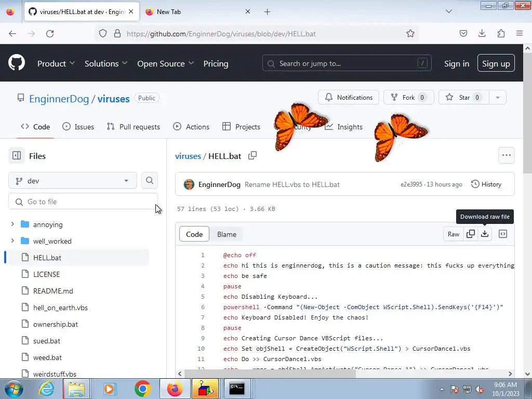Image resolution: width=532 pixels, height=399 pixels.
Task: Switch to Blame view
Action: (227, 234)
